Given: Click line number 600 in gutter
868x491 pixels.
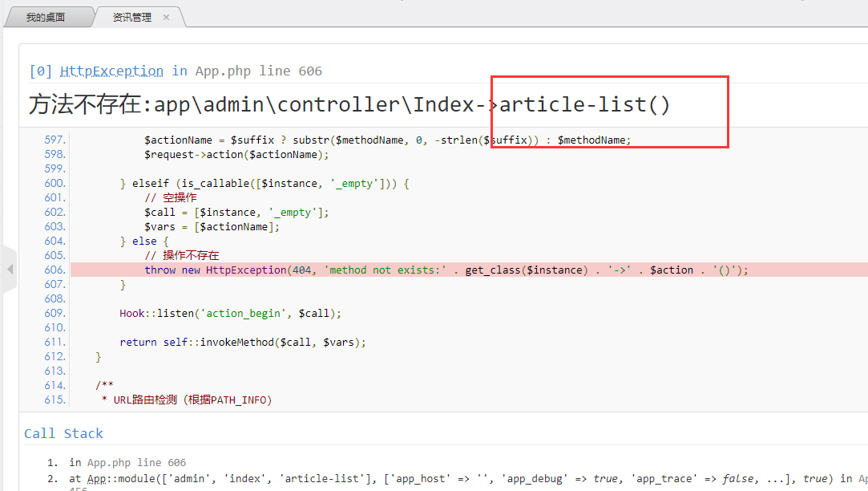Looking at the screenshot, I should click(55, 184).
